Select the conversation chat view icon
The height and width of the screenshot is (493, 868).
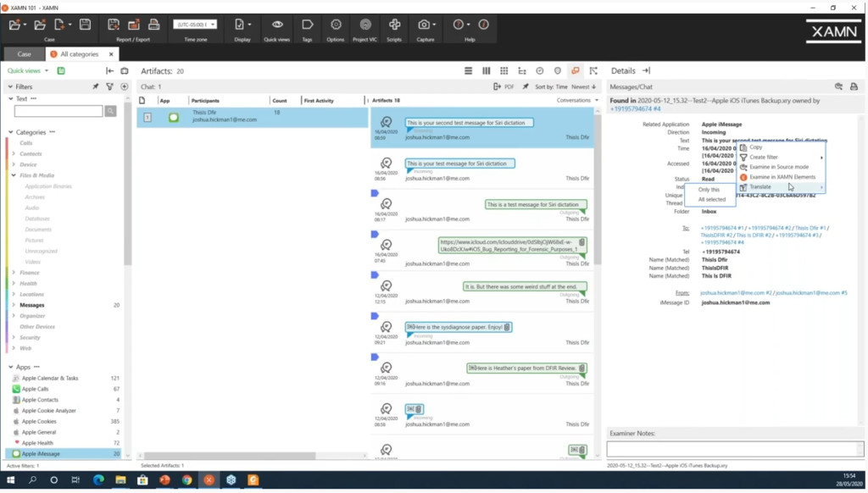coord(576,71)
